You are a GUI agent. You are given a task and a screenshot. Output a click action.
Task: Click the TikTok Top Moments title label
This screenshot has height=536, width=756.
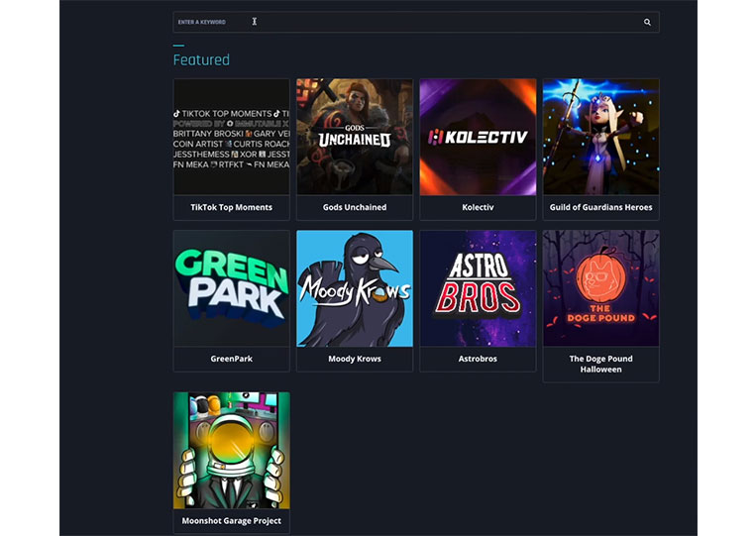232,207
